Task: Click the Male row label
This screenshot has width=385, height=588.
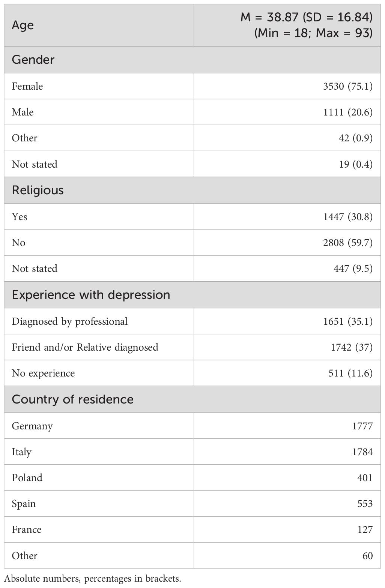Action: click(x=23, y=112)
